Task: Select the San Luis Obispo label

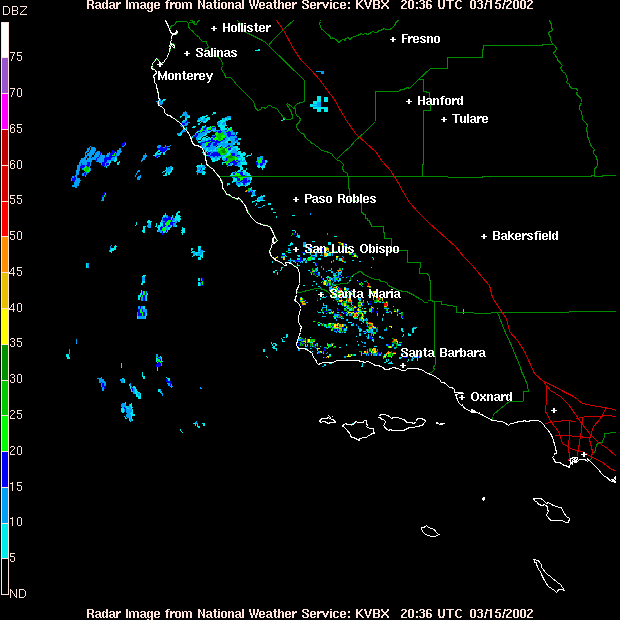Action: [x=352, y=249]
